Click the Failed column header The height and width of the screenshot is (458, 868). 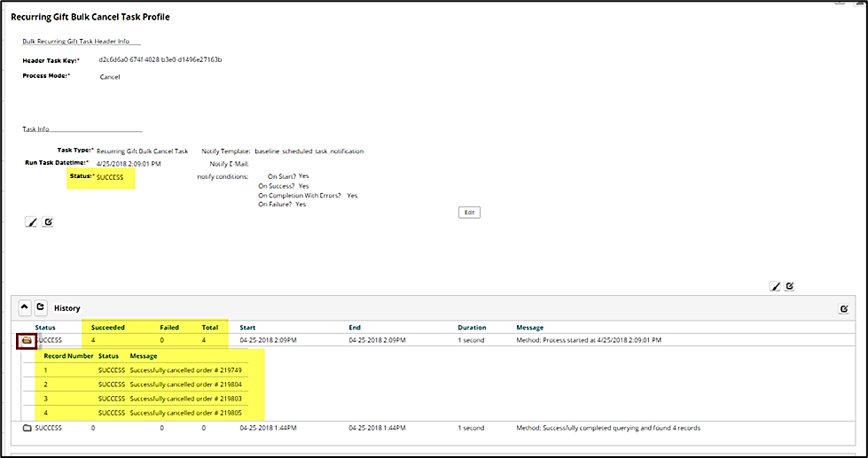(169, 328)
